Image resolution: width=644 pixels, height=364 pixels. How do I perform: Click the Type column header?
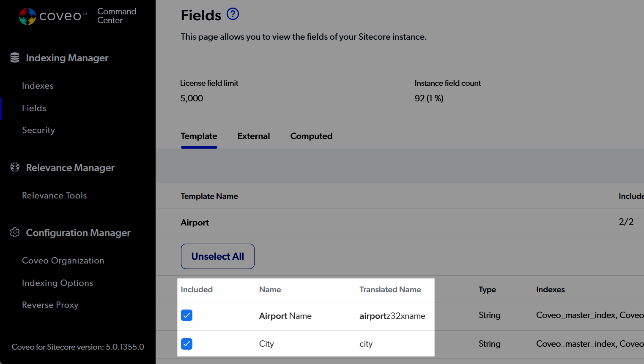point(487,290)
